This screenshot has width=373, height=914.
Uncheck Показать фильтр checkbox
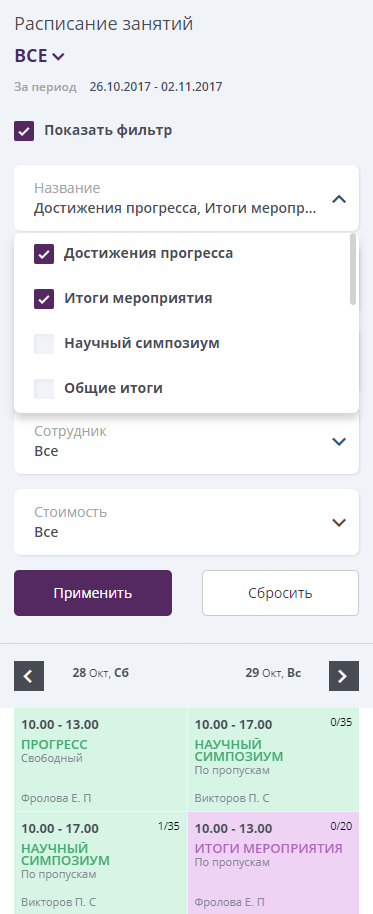point(24,131)
